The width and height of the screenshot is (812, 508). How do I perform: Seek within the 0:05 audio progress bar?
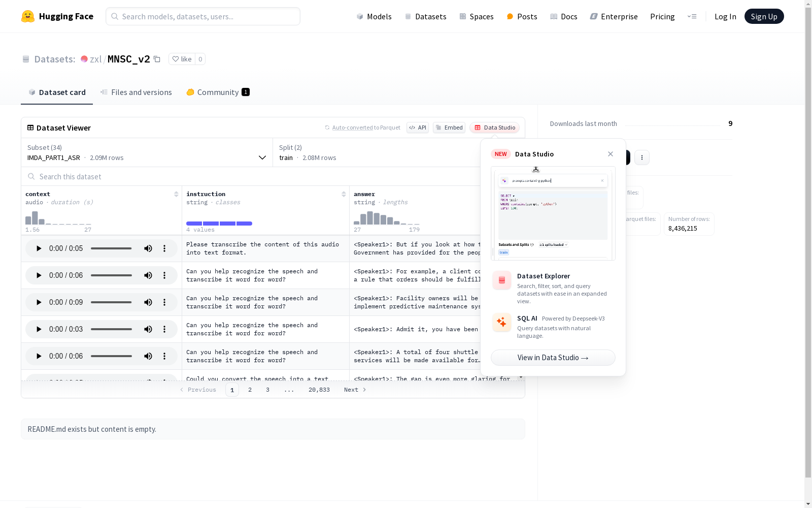[111, 248]
